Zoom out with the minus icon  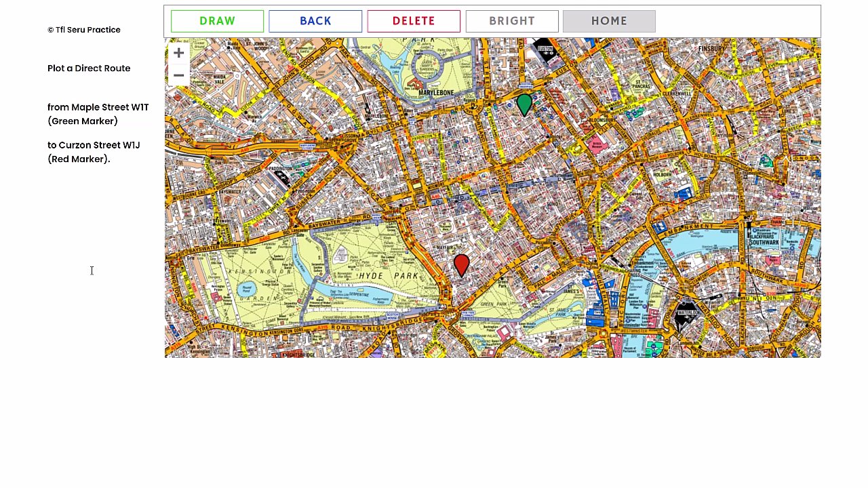(178, 75)
